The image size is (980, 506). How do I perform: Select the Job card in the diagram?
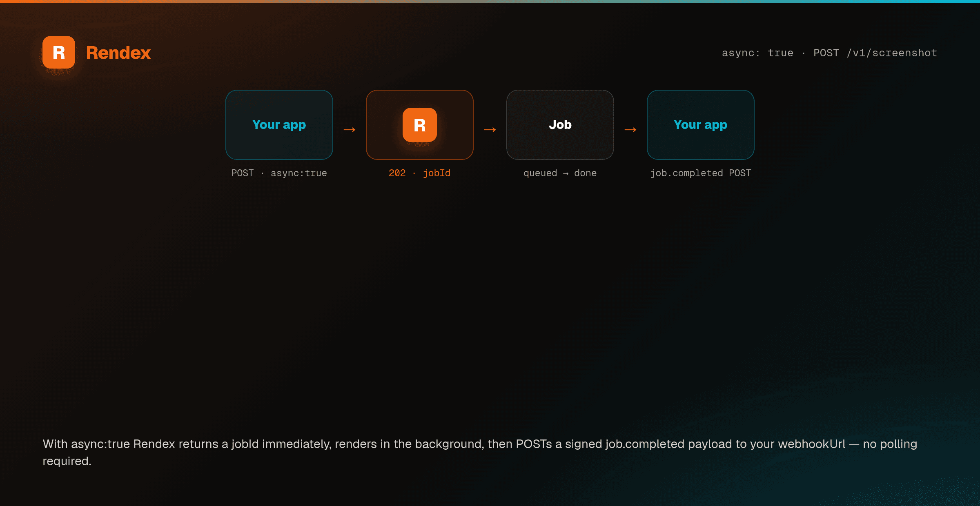click(560, 125)
